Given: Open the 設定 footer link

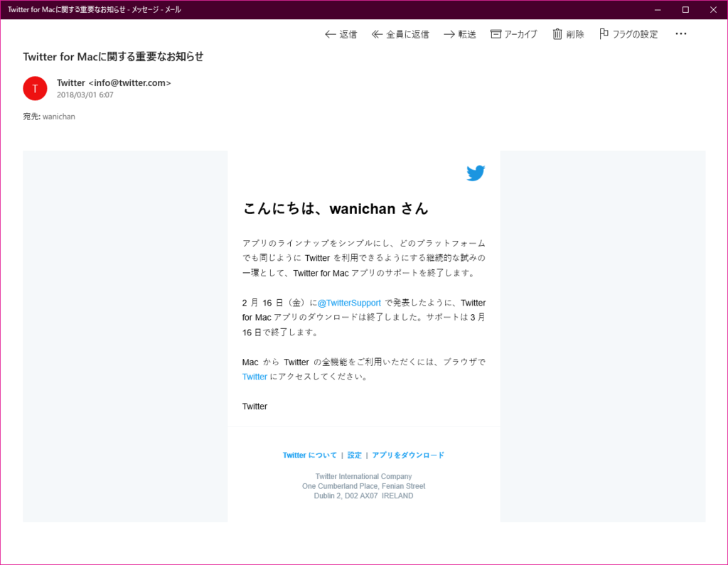Looking at the screenshot, I should point(354,455).
